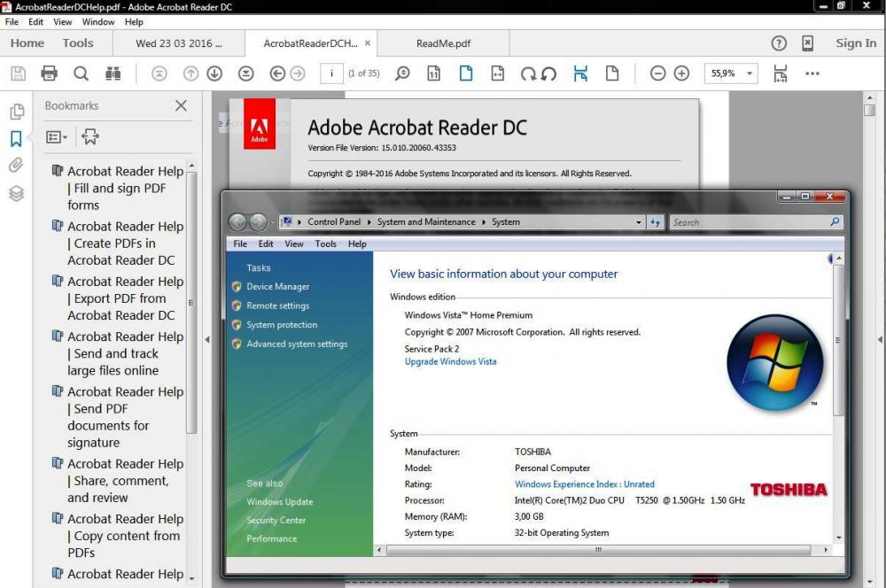Go to next page arrow
The height and width of the screenshot is (588, 886).
pyautogui.click(x=214, y=73)
